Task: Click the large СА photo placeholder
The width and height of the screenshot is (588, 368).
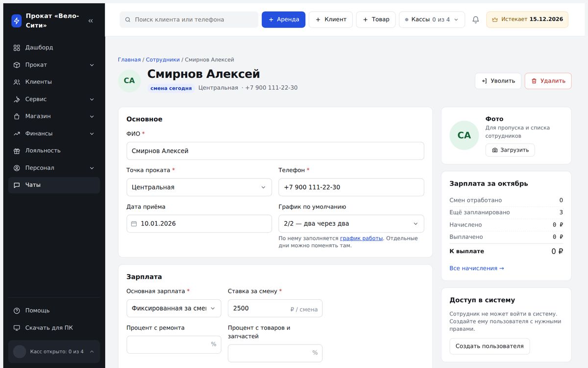Action: (464, 135)
